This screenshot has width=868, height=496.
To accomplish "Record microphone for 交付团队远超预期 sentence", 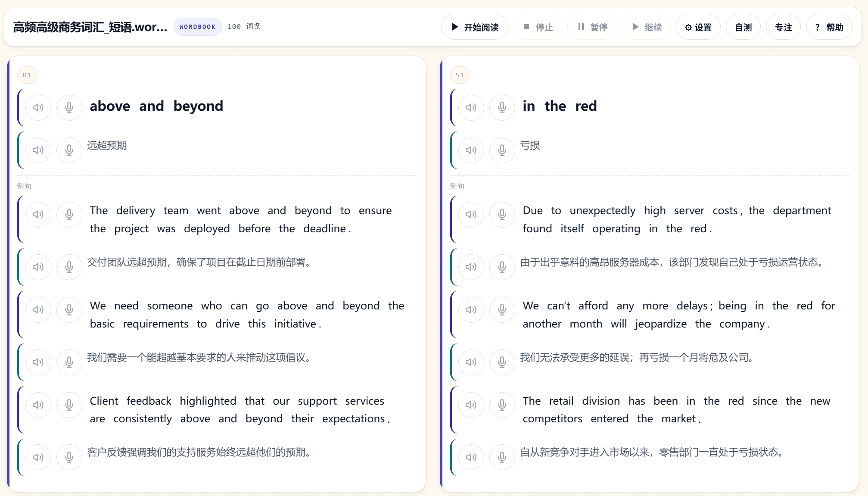I will [69, 267].
